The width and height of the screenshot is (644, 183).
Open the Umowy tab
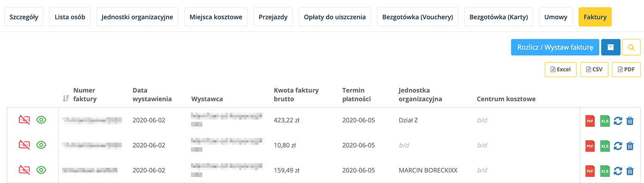click(x=556, y=17)
